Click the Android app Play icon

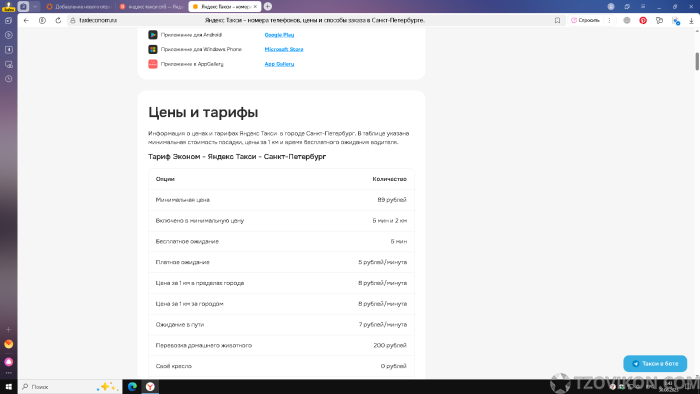(153, 35)
